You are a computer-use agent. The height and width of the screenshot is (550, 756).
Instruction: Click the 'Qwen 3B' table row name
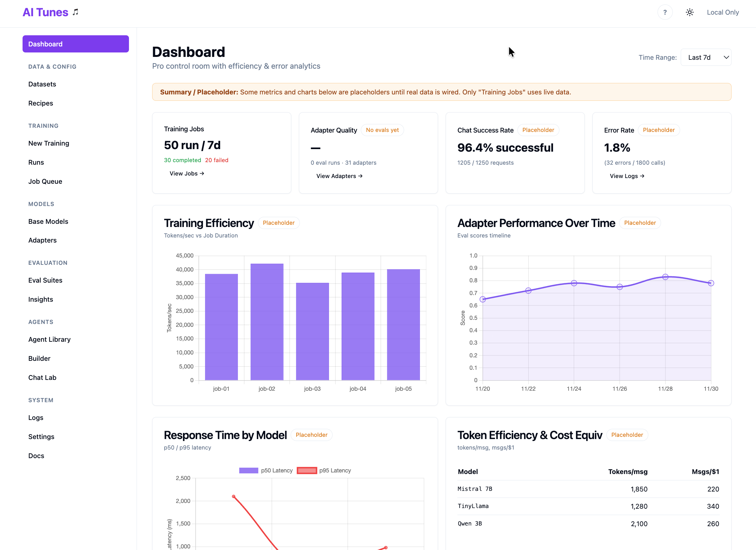pyautogui.click(x=470, y=524)
